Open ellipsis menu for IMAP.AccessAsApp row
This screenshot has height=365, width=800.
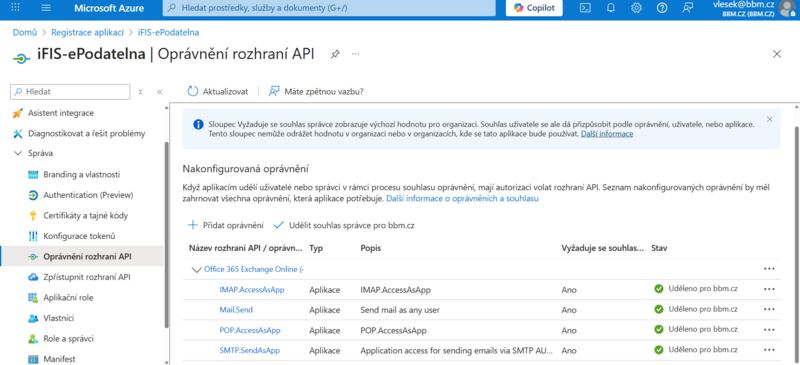tap(769, 288)
